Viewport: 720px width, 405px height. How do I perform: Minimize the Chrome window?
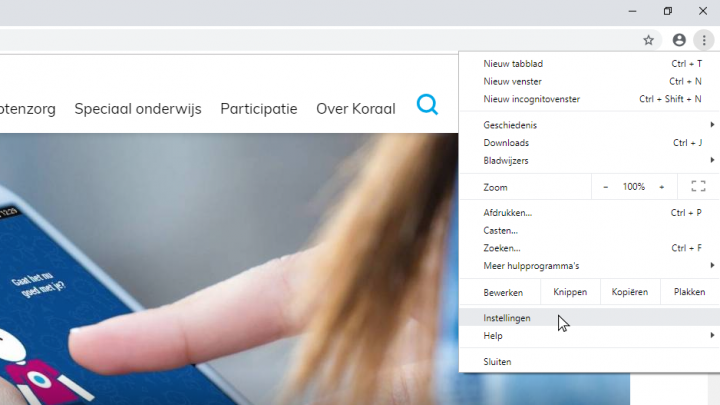point(632,11)
